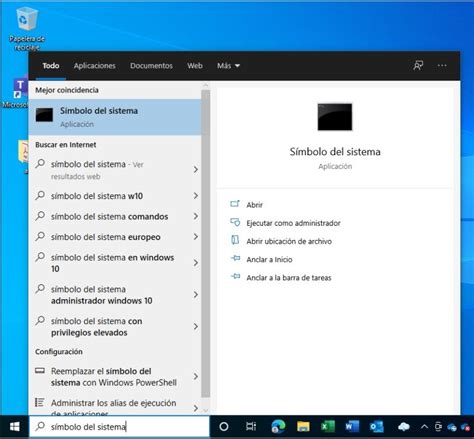Launch Word from the taskbar

click(352, 427)
